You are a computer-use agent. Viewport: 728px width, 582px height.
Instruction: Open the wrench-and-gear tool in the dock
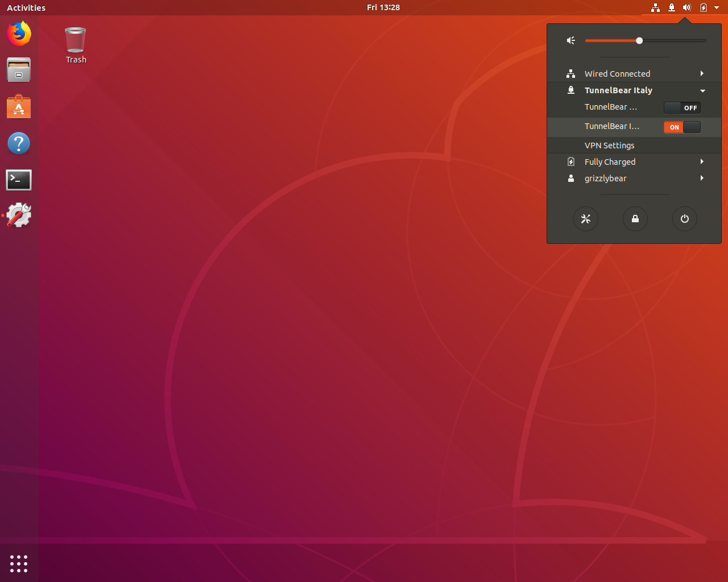click(x=19, y=215)
